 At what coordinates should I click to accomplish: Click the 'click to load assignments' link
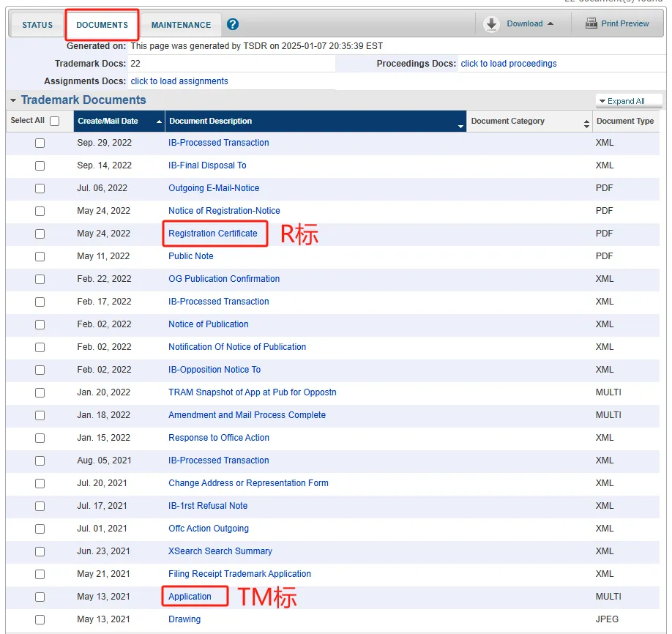179,81
